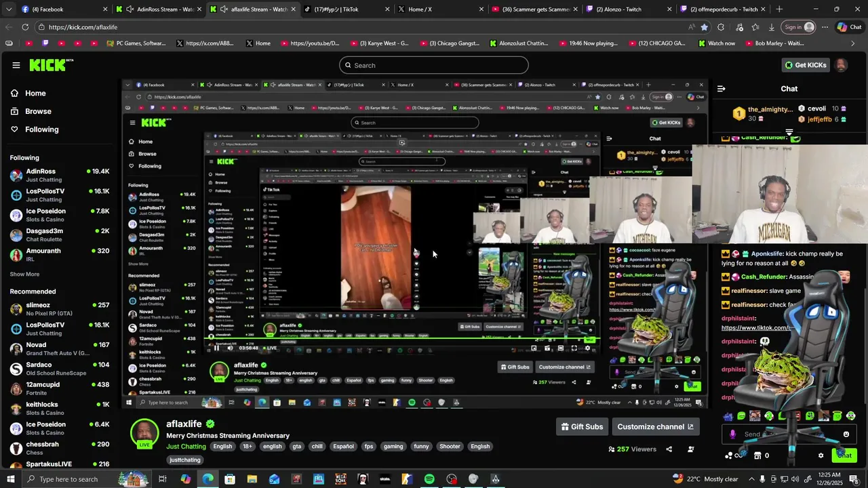Open Novad recommended channel
The image size is (868, 488).
pyautogui.click(x=60, y=348)
